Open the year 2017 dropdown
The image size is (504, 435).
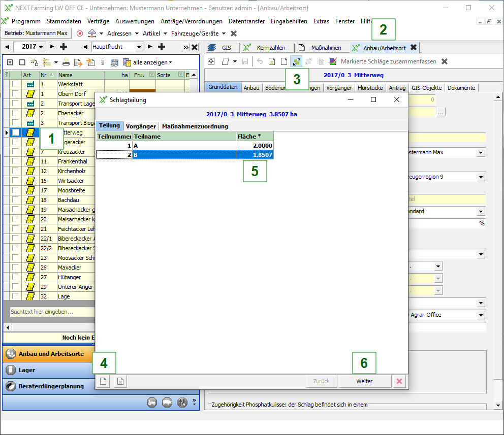pos(41,47)
